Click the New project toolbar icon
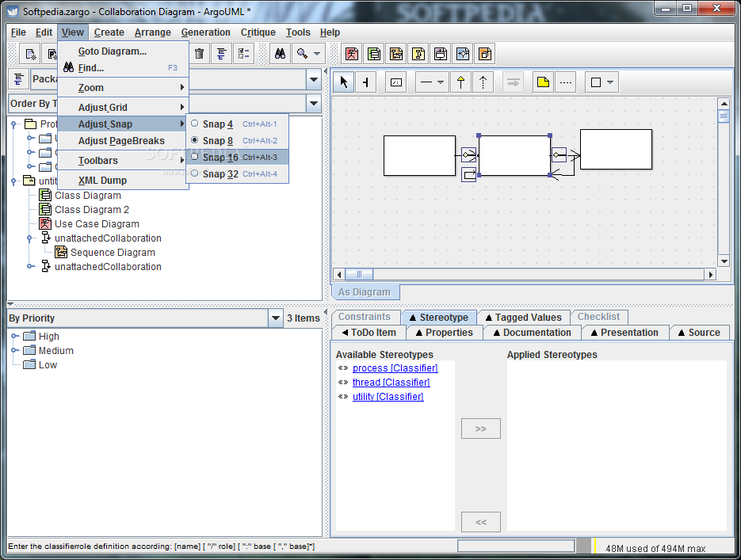 pos(30,54)
